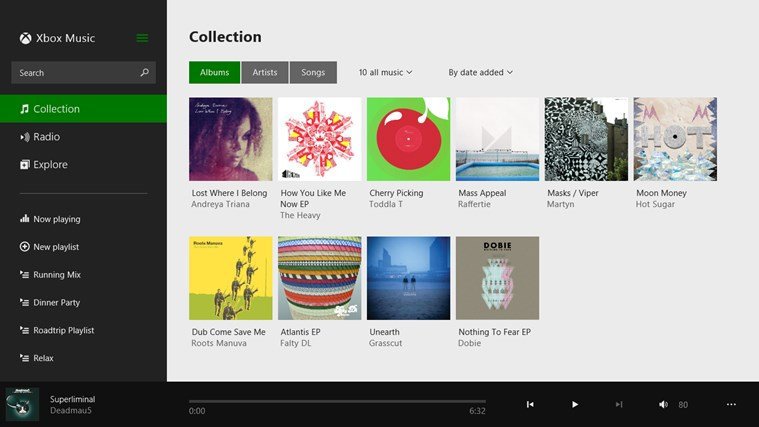Click the Dinner Party playlist icon
759x427 pixels.
[25, 303]
